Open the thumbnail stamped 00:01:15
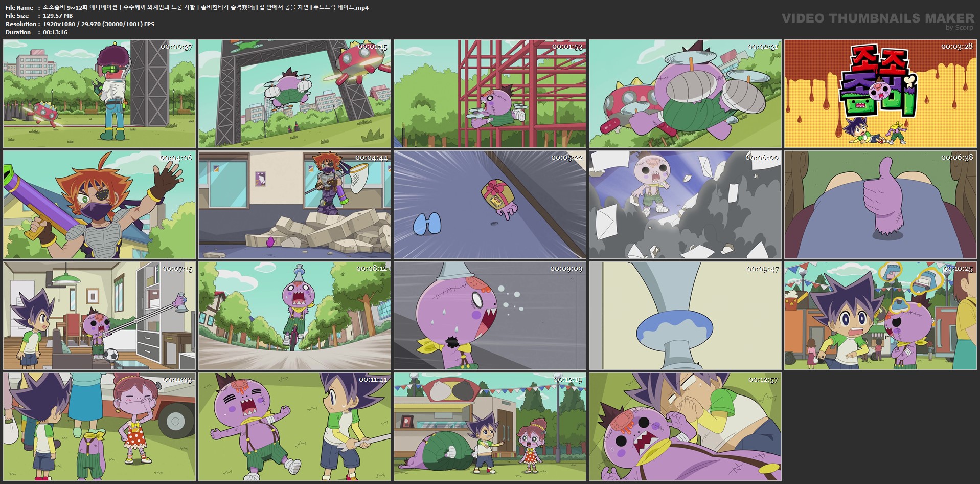Screen dimensions: 980x484 (295, 94)
